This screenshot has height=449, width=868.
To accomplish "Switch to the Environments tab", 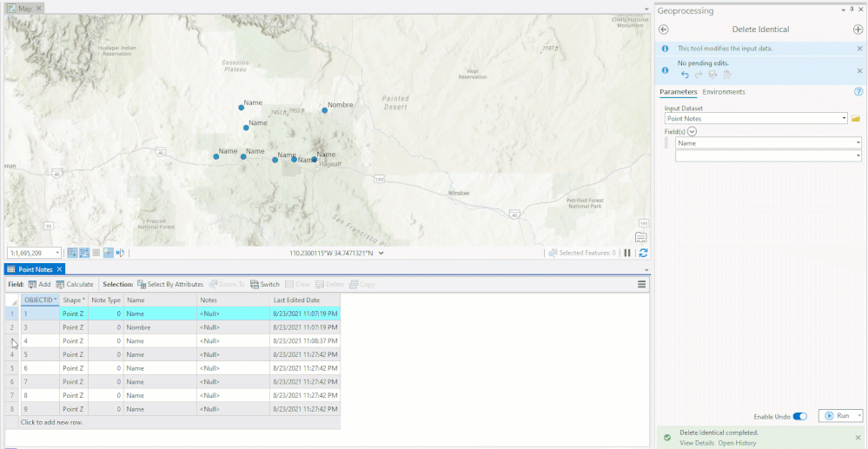I will point(724,92).
